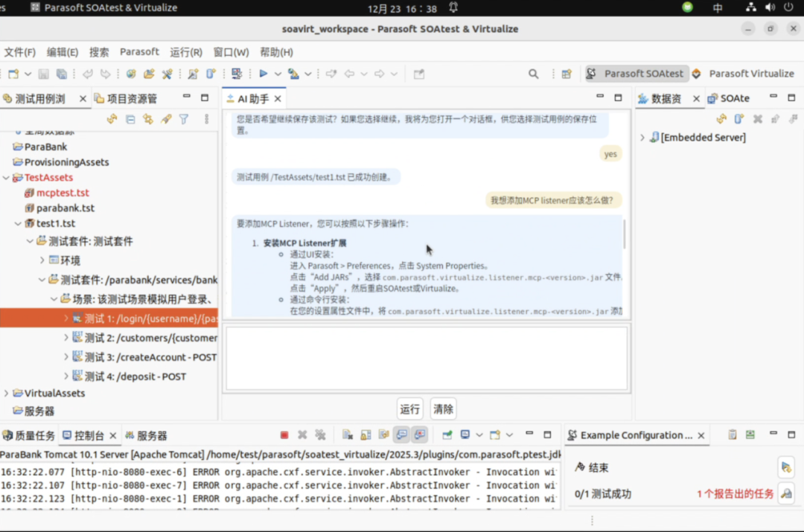Screen dimensions: 804x532
Task: Click the wand icon in the main toolbar
Action: (193, 74)
